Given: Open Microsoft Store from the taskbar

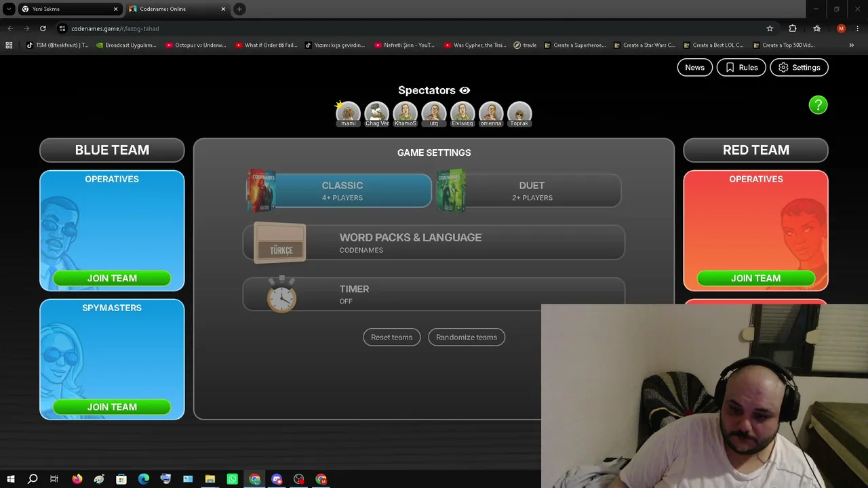Looking at the screenshot, I should (x=121, y=479).
